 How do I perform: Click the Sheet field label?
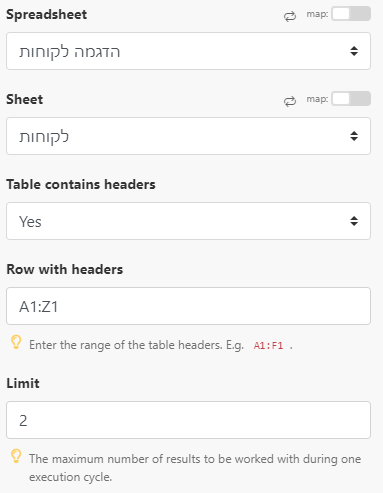[x=25, y=99]
